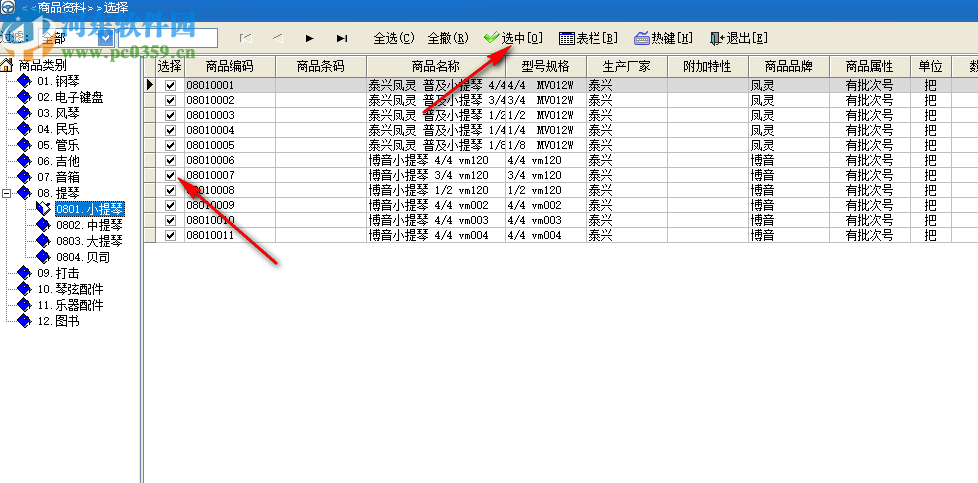Click 商品名称 column header
978x483 pixels.
pyautogui.click(x=436, y=67)
